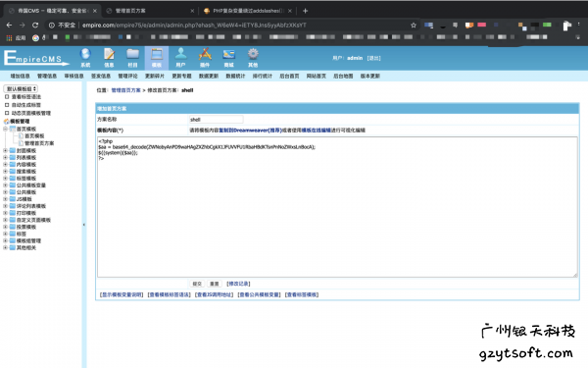Switch to the 管理首页方案 browser tab
The height and width of the screenshot is (368, 588).
click(150, 11)
